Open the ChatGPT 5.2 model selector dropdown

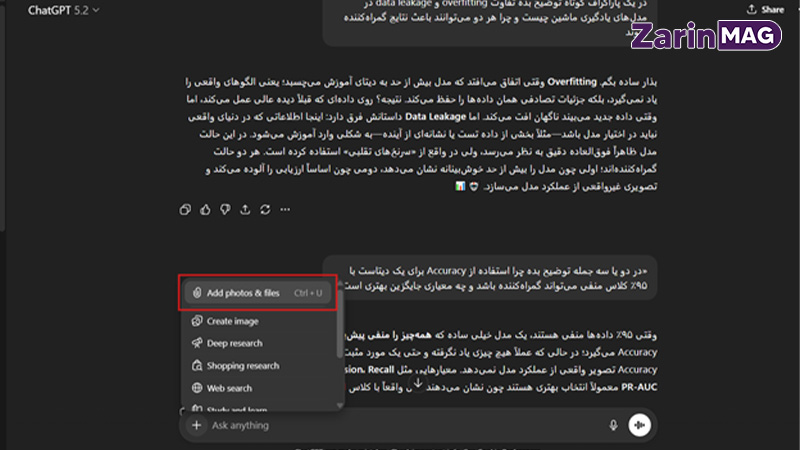pyautogui.click(x=63, y=10)
